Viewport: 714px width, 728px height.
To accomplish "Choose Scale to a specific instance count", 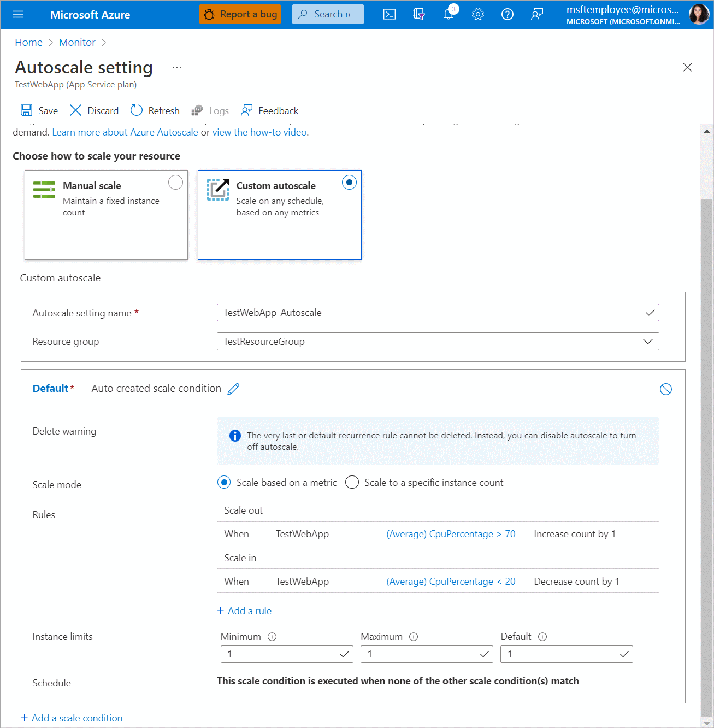I will (352, 483).
